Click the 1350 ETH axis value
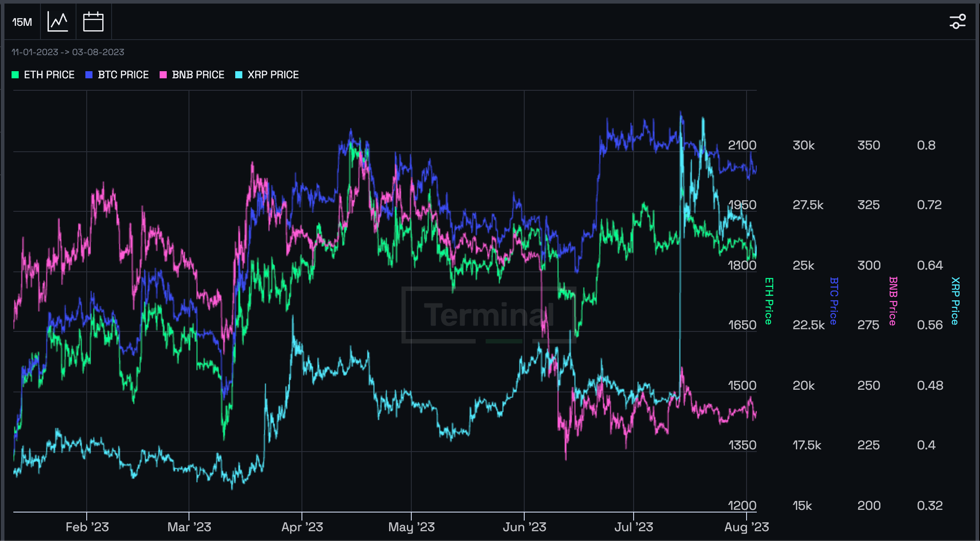Viewport: 980px width, 541px height. pyautogui.click(x=742, y=445)
